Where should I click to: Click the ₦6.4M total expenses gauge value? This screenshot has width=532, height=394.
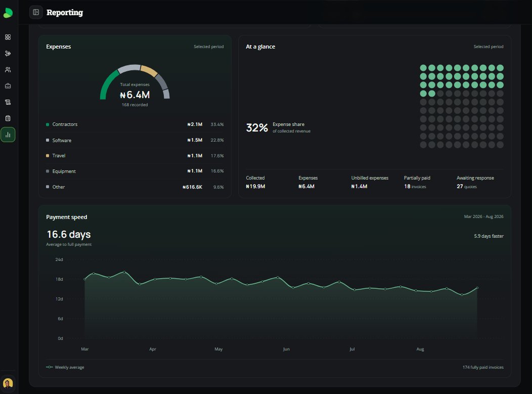point(135,95)
